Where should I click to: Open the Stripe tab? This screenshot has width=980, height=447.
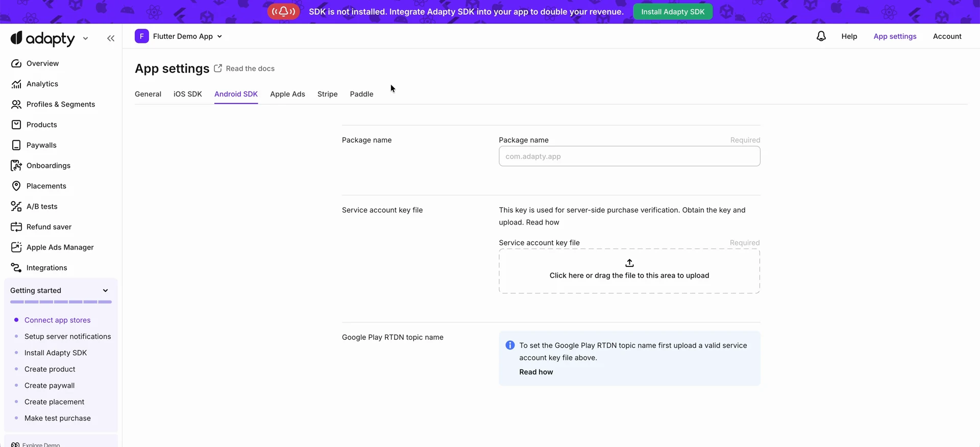pyautogui.click(x=327, y=94)
